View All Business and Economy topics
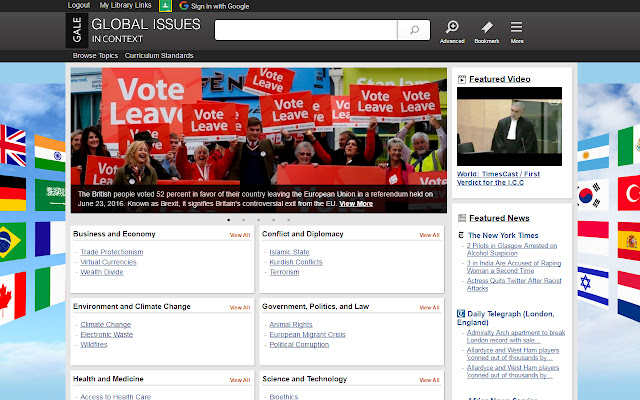The width and height of the screenshot is (640, 400). point(240,235)
